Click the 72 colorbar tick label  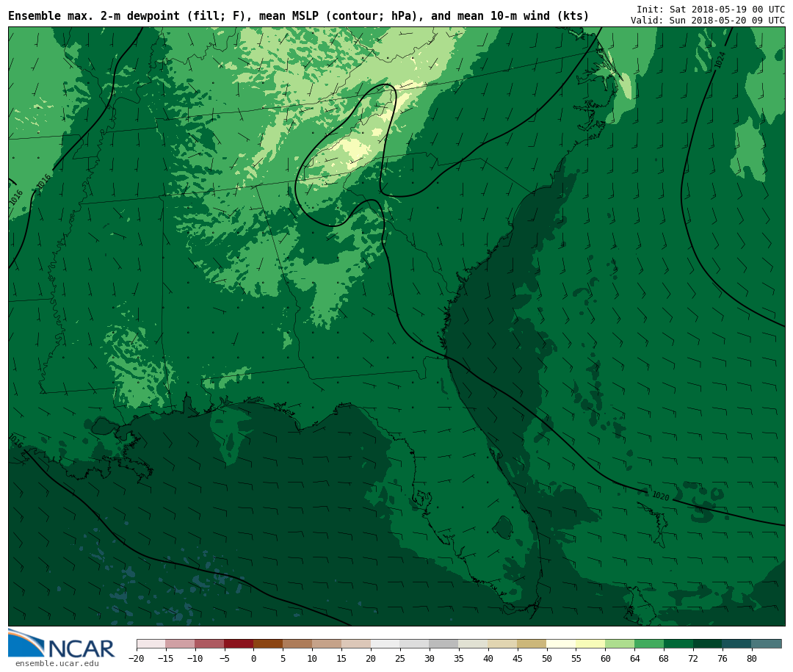[693, 658]
